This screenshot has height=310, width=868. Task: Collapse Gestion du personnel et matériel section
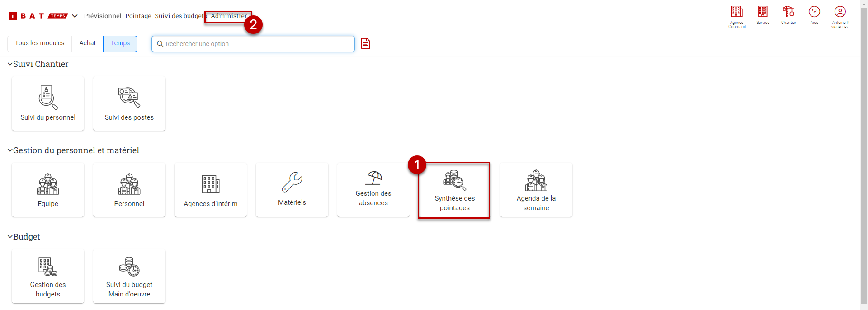click(10, 150)
